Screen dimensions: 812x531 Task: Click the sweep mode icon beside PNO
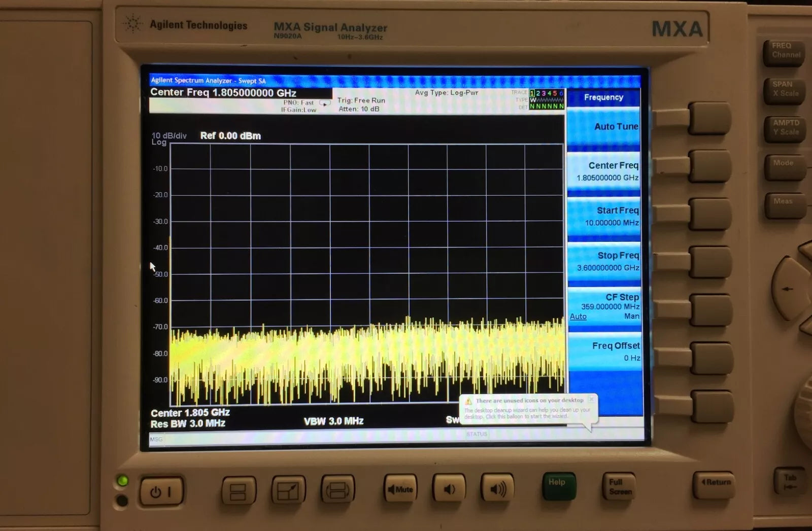325,103
